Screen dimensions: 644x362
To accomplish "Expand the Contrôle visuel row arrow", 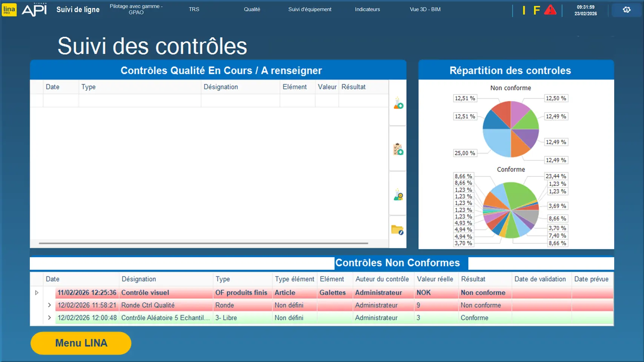I will click(37, 293).
